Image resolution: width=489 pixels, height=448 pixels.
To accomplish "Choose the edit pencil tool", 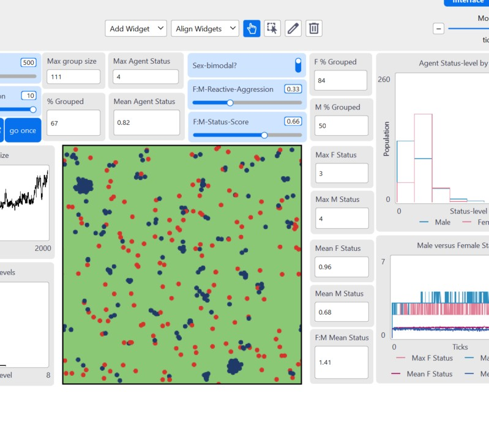I will pos(293,29).
